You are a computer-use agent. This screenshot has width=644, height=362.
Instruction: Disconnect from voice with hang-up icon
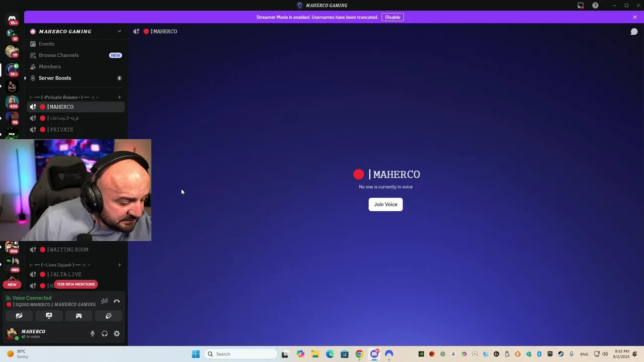(117, 301)
